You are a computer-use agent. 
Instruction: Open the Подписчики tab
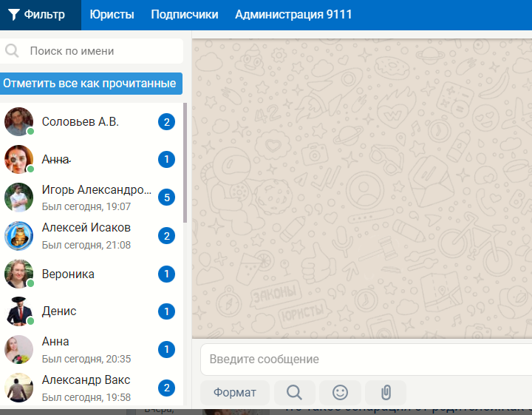pos(184,15)
